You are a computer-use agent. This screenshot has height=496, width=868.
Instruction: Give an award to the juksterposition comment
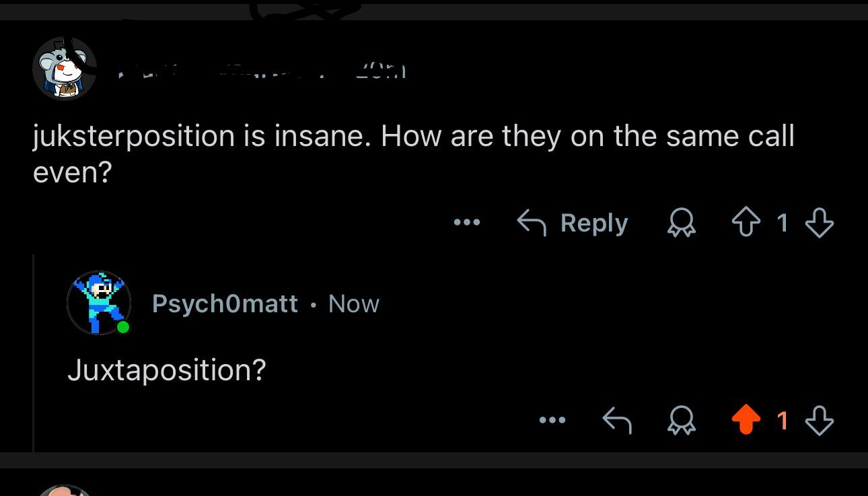682,223
